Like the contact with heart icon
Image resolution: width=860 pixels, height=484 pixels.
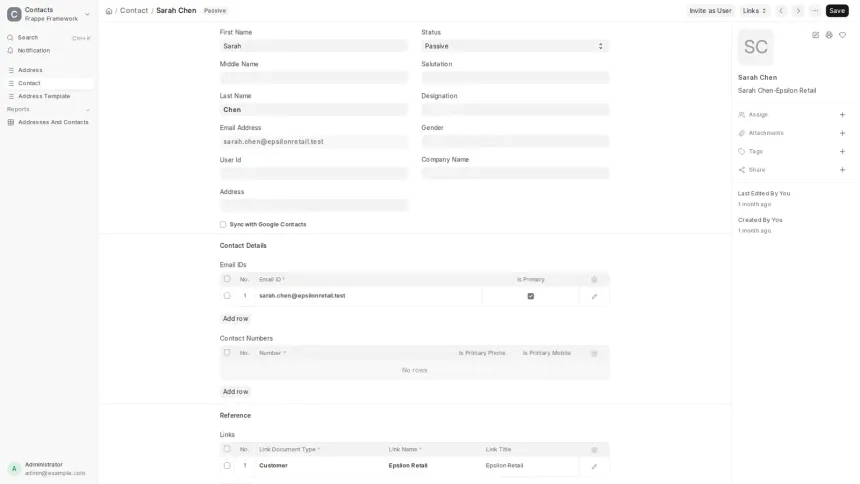pyautogui.click(x=842, y=35)
